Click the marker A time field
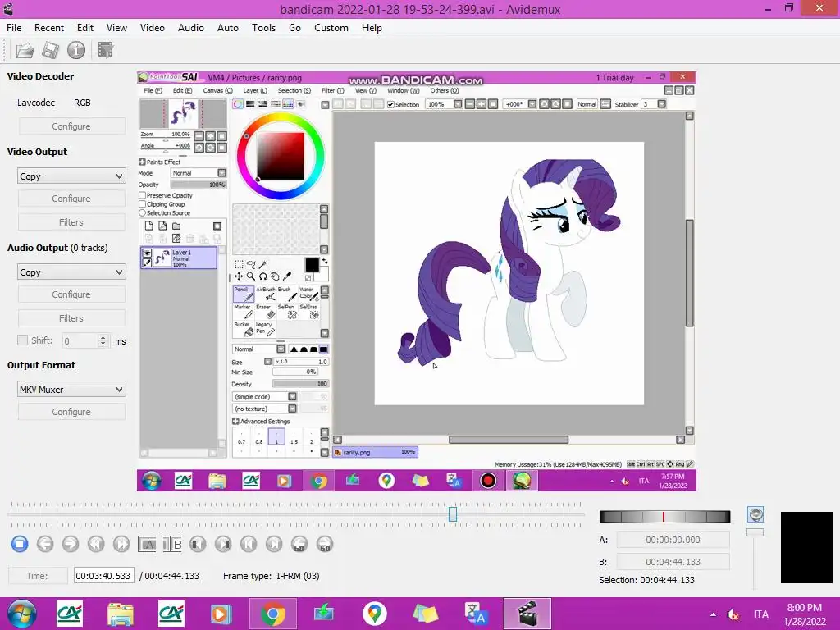Image resolution: width=840 pixels, height=630 pixels. 673,540
